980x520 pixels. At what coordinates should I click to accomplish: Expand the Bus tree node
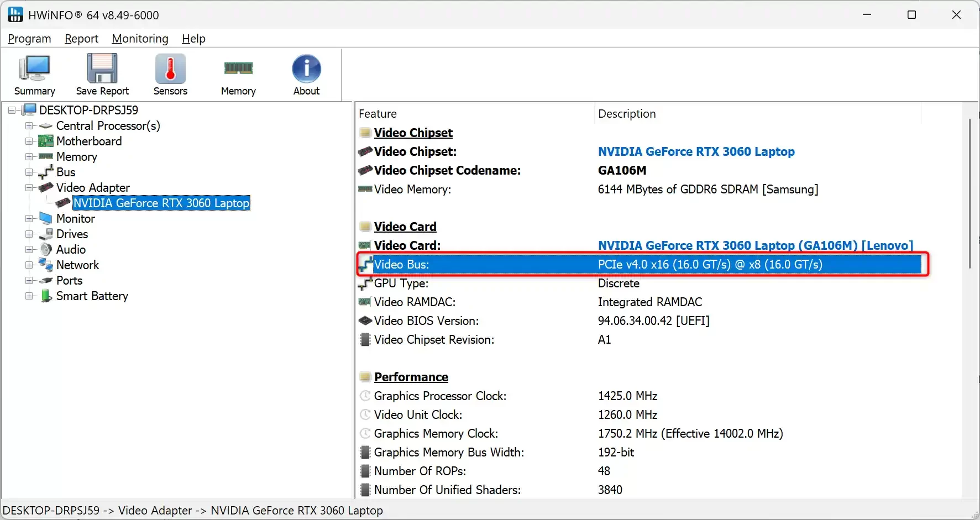pos(29,172)
